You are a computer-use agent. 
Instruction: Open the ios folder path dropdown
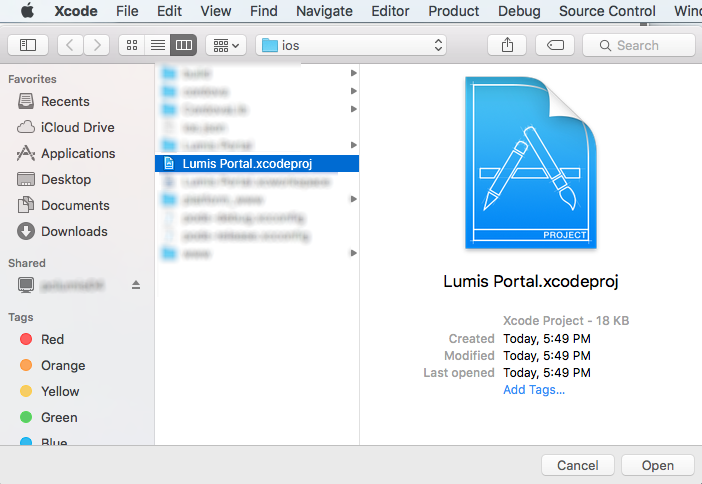click(351, 45)
